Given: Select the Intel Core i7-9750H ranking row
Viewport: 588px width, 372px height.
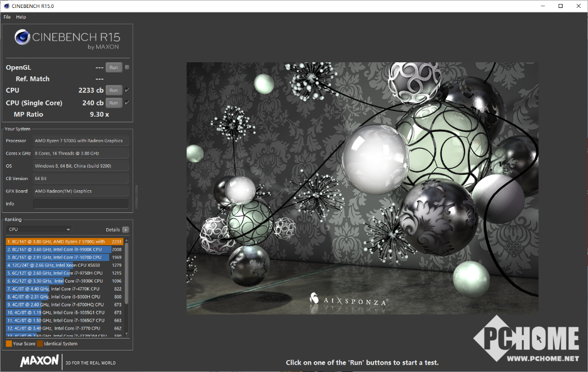Looking at the screenshot, I should point(65,273).
